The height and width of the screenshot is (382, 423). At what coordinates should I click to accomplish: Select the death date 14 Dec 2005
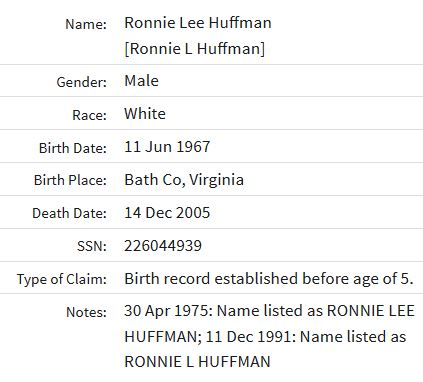coord(167,213)
